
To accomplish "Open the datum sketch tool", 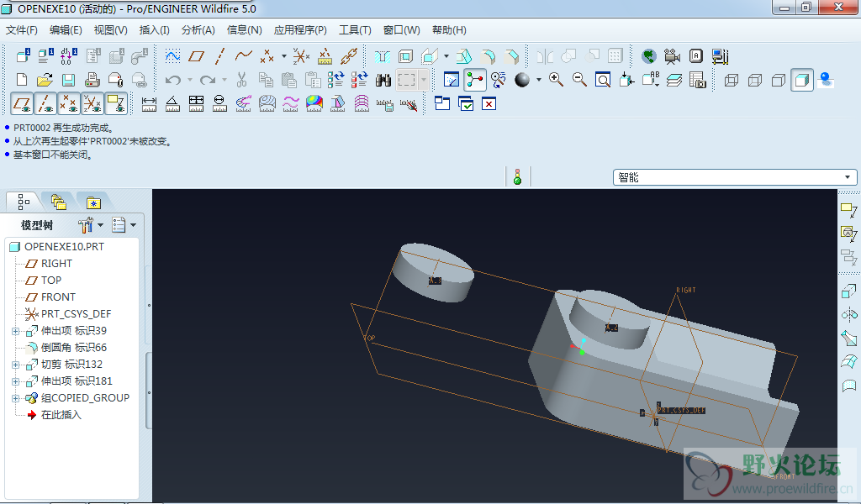I will coord(172,56).
